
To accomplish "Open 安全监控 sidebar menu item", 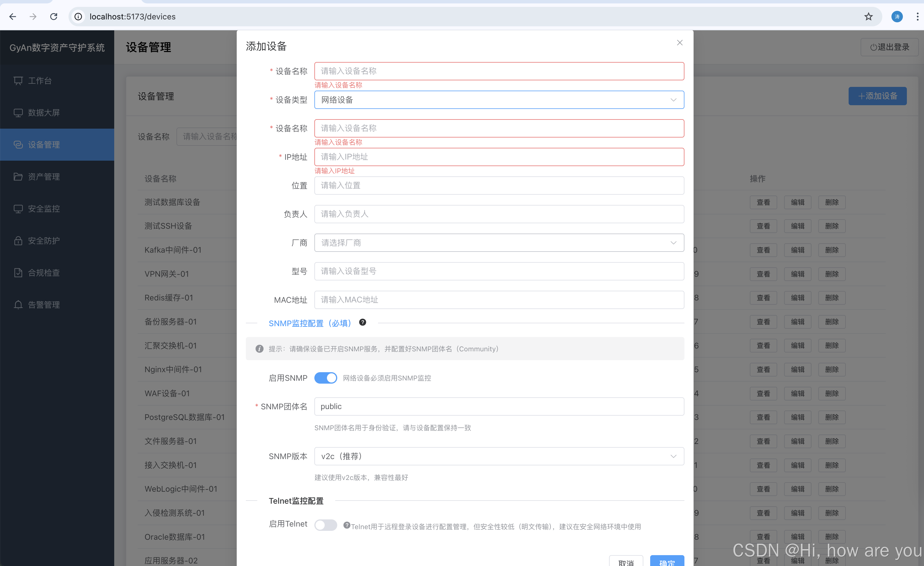I will (x=44, y=209).
